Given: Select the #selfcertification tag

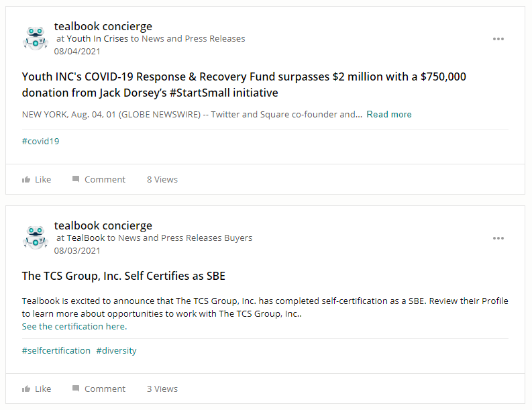Looking at the screenshot, I should (56, 350).
